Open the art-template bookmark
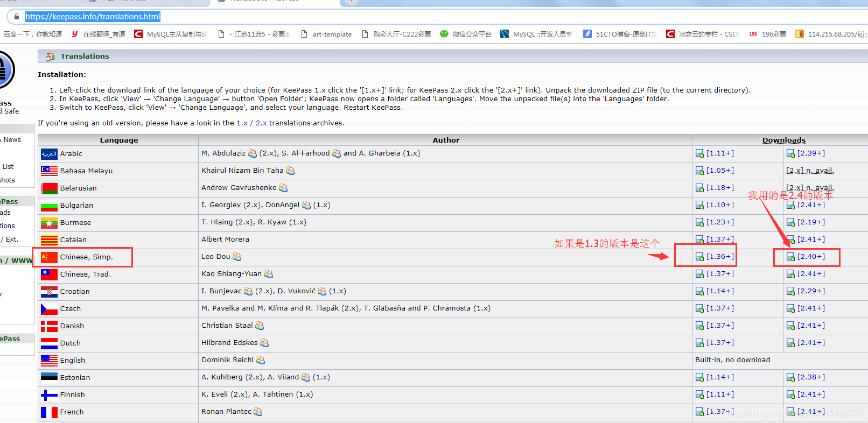868x423 pixels. [326, 34]
